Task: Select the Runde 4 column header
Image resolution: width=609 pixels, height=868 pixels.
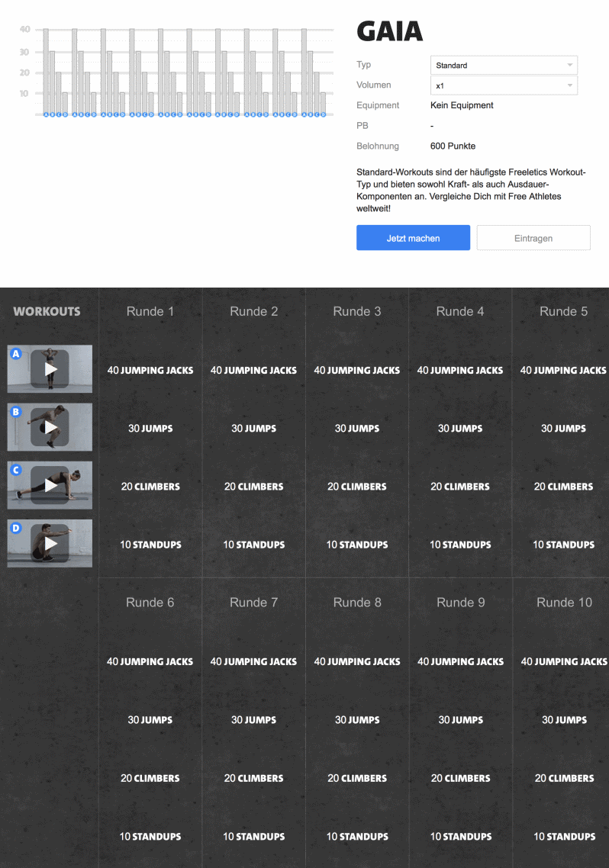Action: coord(460,311)
